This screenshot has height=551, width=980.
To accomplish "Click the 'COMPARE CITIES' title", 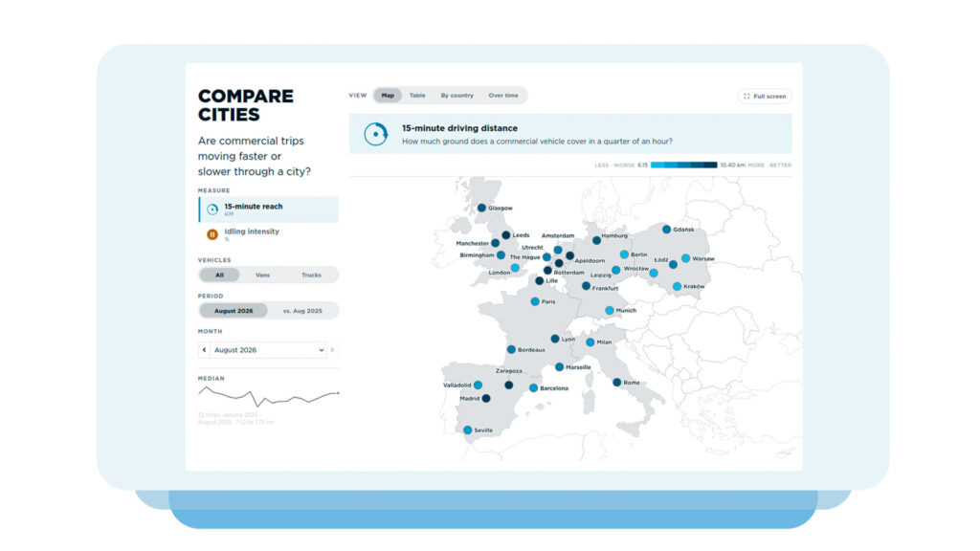I will coord(246,105).
